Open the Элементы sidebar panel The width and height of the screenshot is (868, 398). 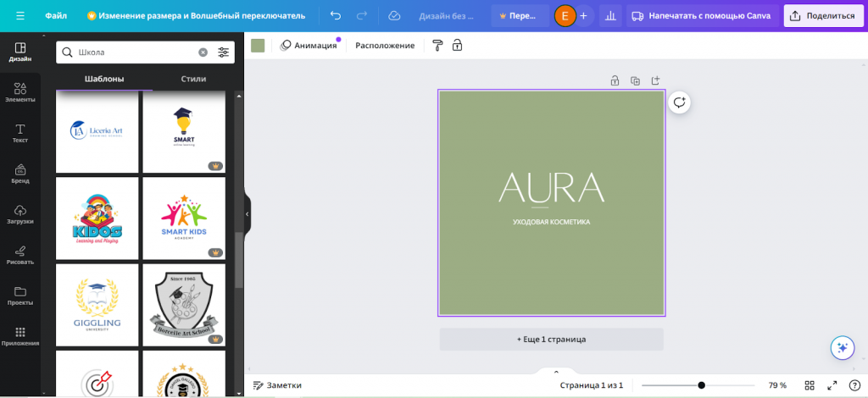20,93
